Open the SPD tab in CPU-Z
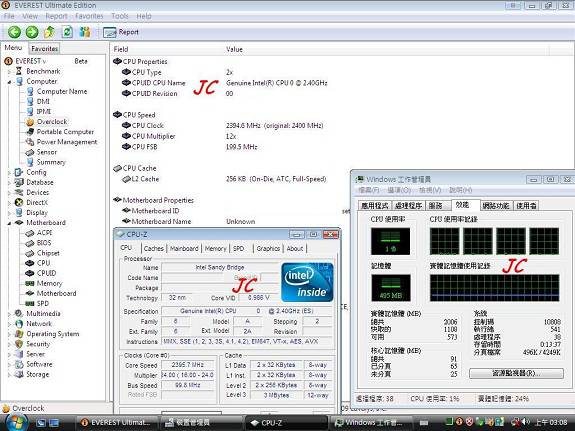The height and width of the screenshot is (431, 575). pos(238,248)
